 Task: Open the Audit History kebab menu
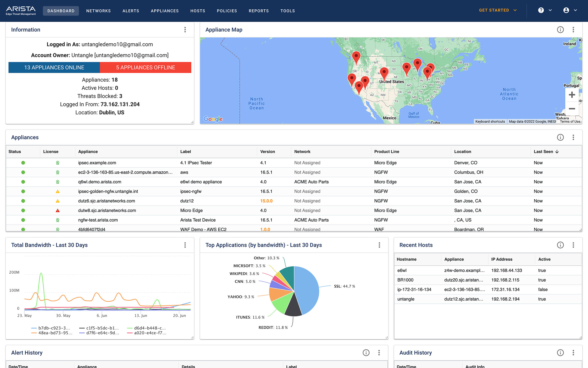coord(573,353)
